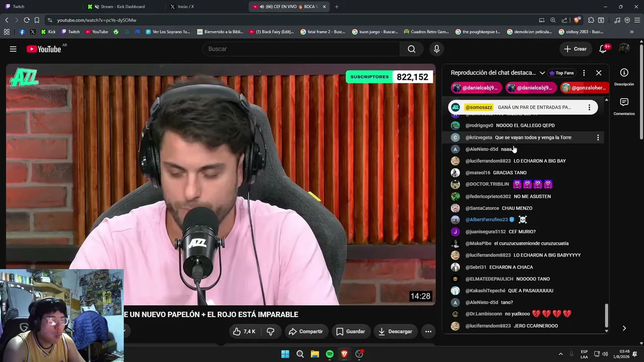644x362 pixels.
Task: Click the Guardar save button
Action: [350, 331]
